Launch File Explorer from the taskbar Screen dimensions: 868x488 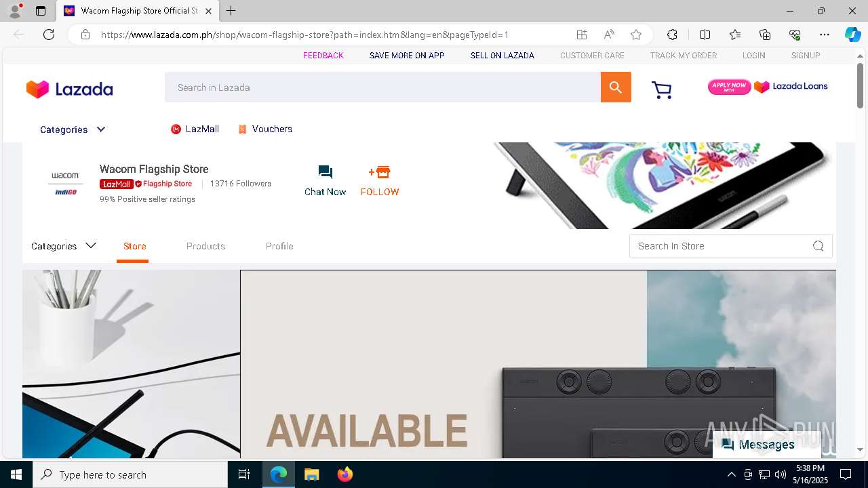click(x=311, y=474)
